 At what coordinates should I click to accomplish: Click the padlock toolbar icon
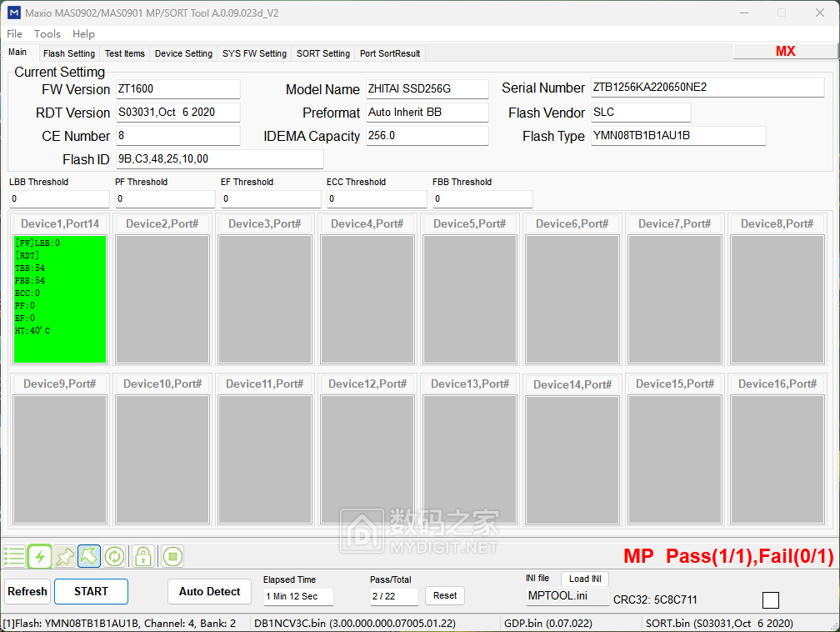[x=143, y=556]
